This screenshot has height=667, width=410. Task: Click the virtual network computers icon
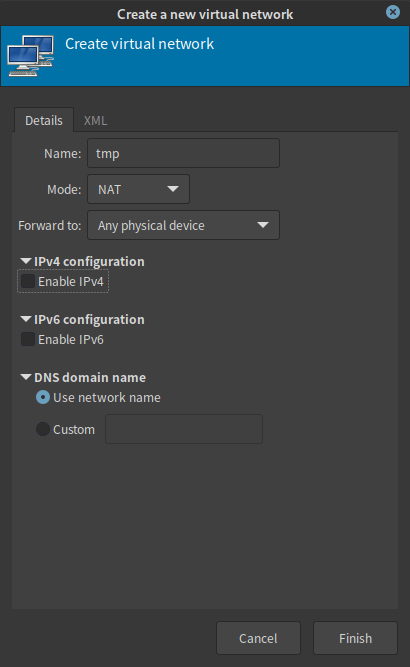(31, 56)
